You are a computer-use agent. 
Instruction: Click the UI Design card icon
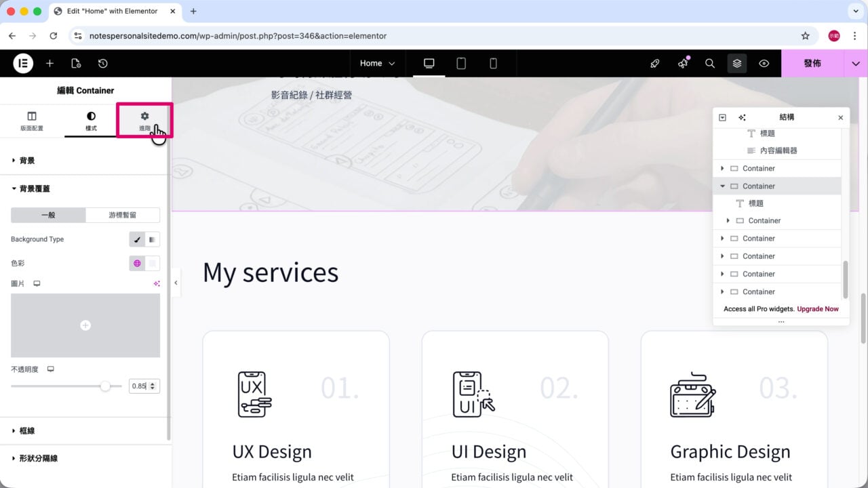[x=474, y=394]
